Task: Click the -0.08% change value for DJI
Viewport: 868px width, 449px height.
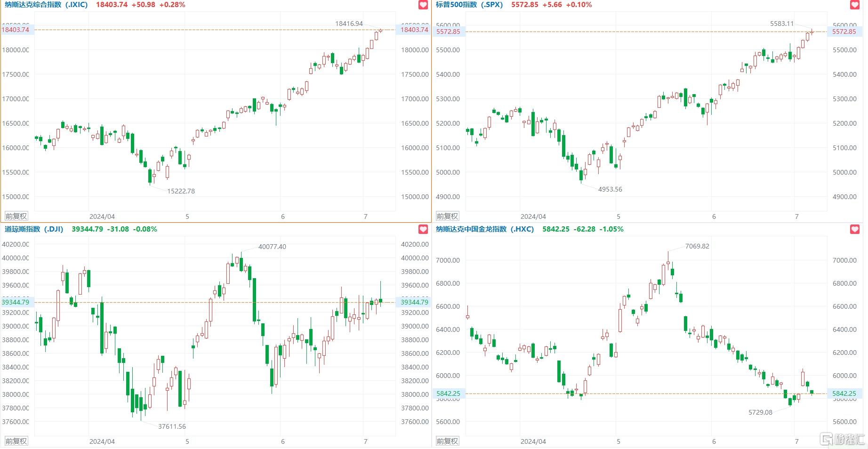Action: 145,229
